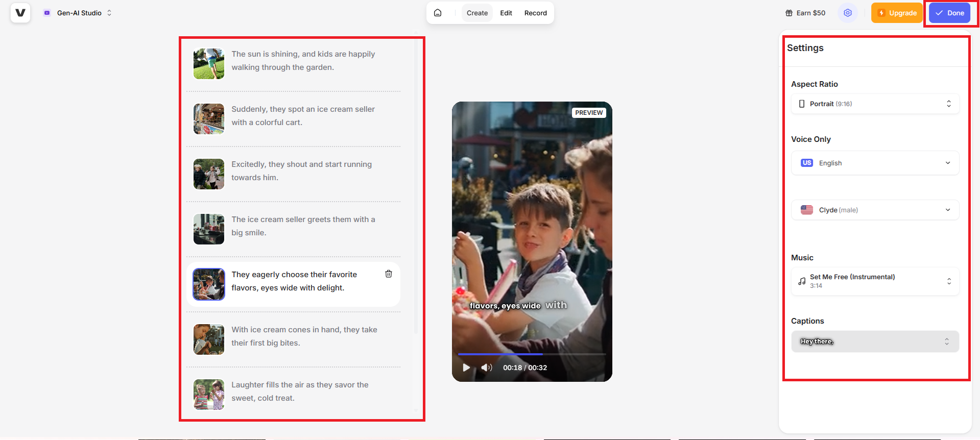The height and width of the screenshot is (440, 980).
Task: Open the Set Me Free music dropdown
Action: pyautogui.click(x=875, y=281)
